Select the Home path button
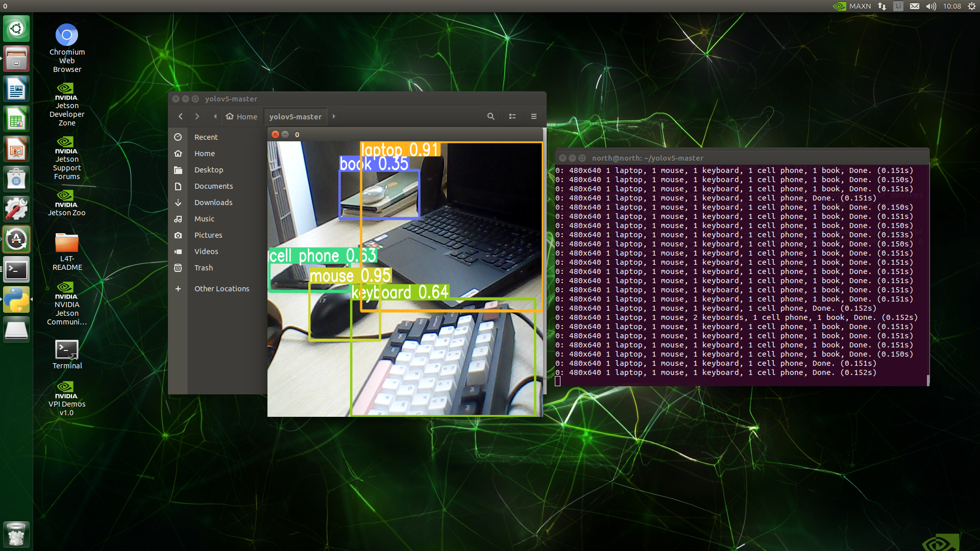This screenshot has height=551, width=980. click(x=242, y=116)
